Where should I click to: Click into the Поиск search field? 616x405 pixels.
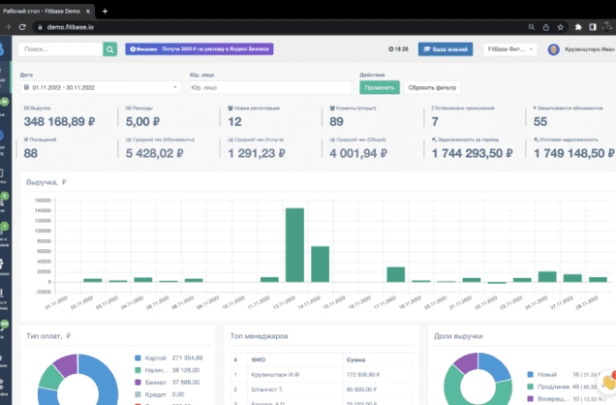pyautogui.click(x=60, y=49)
